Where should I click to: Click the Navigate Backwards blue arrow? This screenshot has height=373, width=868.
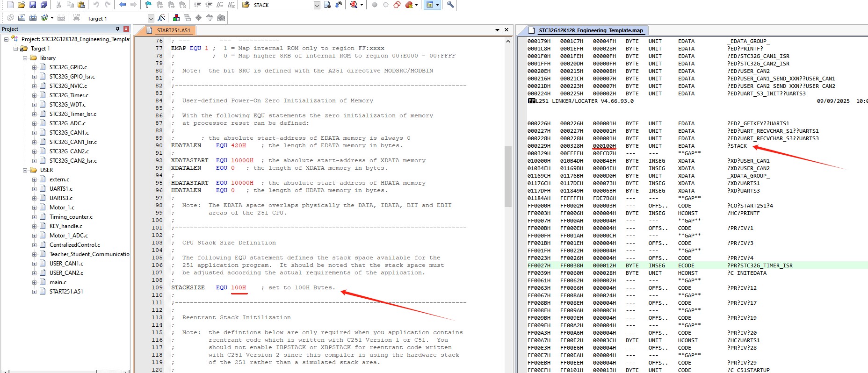(x=123, y=5)
